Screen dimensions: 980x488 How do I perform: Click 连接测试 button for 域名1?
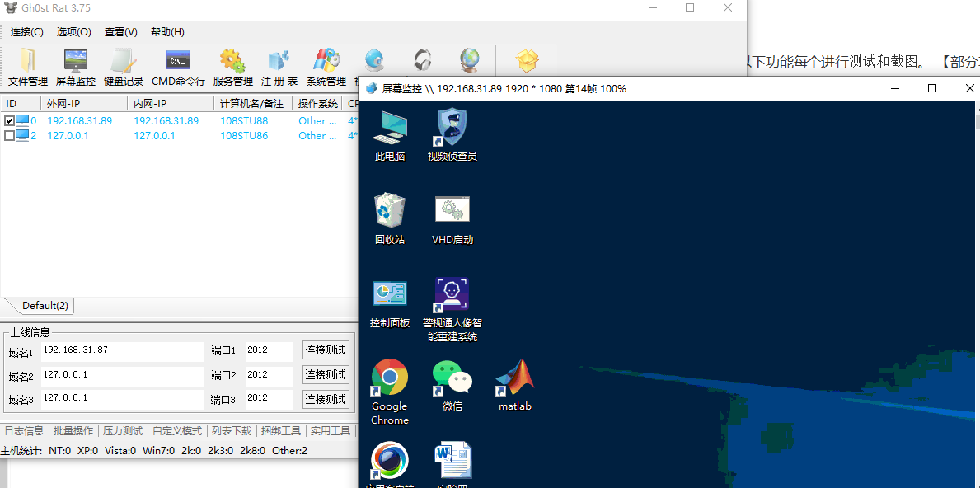(x=326, y=350)
